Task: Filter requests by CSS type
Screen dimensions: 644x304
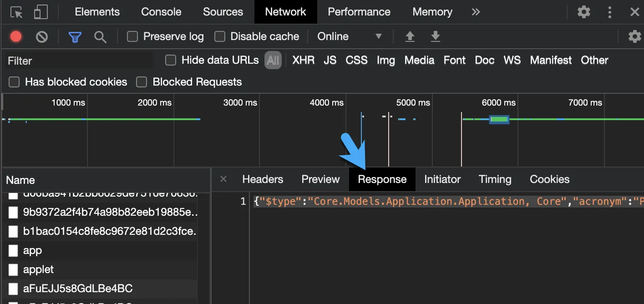Action: click(356, 60)
